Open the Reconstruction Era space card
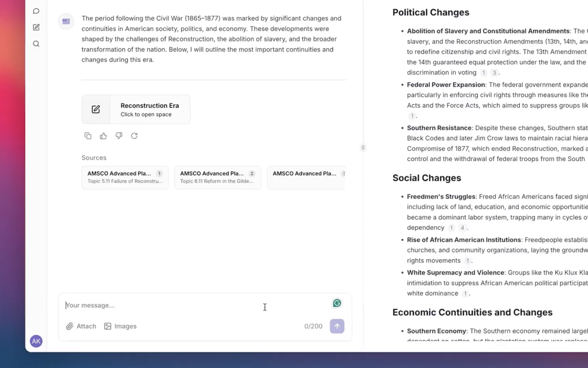 [x=136, y=110]
